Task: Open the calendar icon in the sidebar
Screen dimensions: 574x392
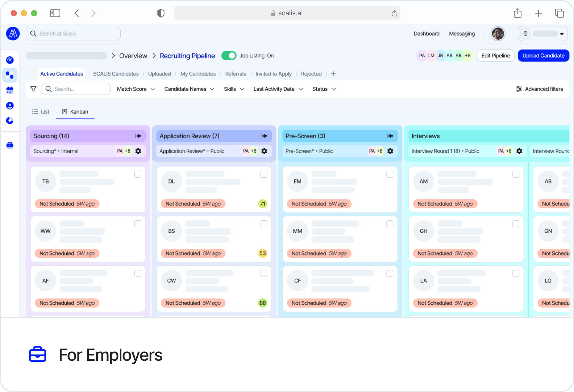Action: tap(10, 90)
